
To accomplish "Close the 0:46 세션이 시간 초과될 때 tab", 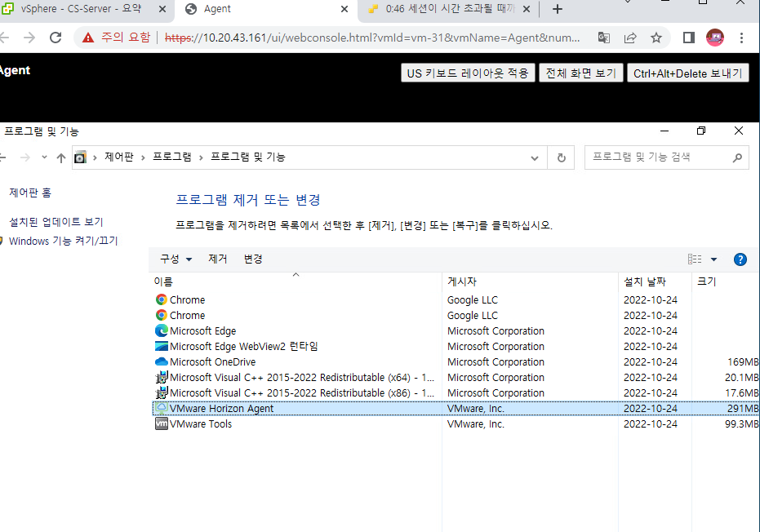I will click(x=527, y=9).
